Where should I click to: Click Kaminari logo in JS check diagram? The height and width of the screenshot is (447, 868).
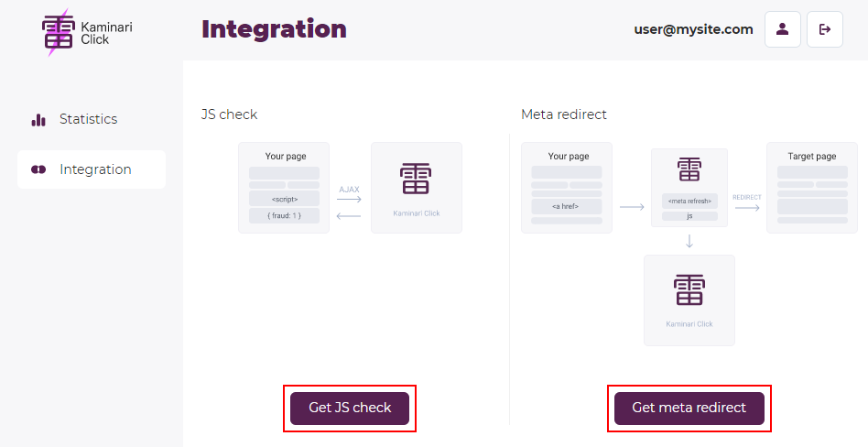pyautogui.click(x=416, y=180)
